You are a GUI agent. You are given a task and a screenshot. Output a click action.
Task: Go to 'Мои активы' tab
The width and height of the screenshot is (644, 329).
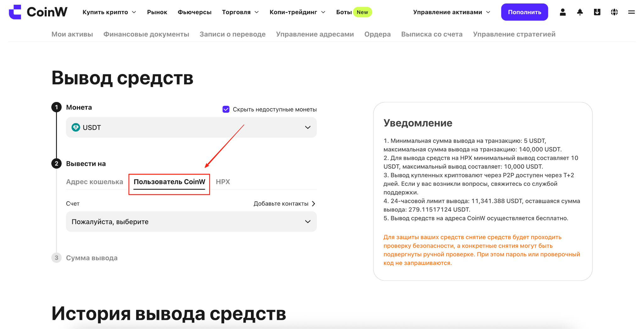point(72,34)
